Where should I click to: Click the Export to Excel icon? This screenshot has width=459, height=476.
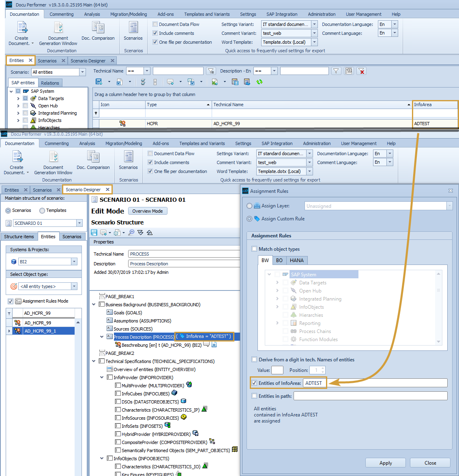pyautogui.click(x=214, y=81)
